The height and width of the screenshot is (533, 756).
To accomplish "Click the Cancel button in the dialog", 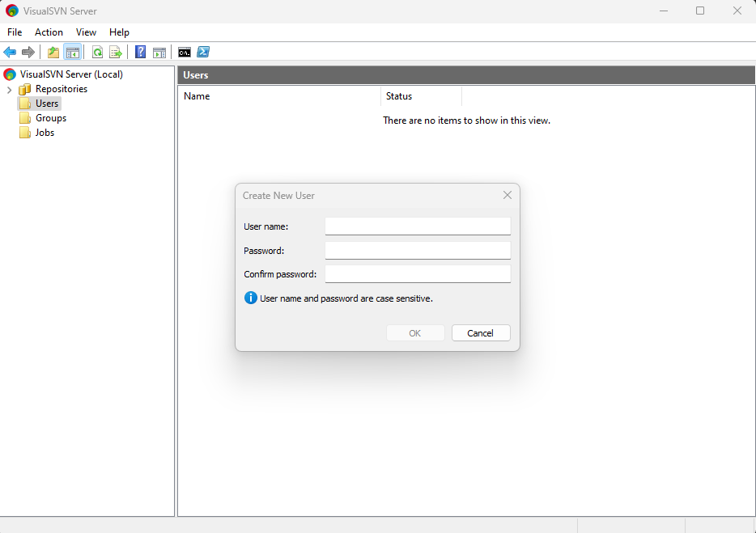I will (481, 333).
